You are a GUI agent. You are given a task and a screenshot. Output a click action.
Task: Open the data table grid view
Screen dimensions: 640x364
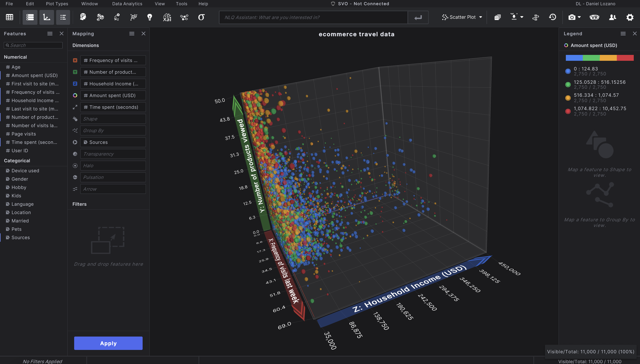pos(9,17)
